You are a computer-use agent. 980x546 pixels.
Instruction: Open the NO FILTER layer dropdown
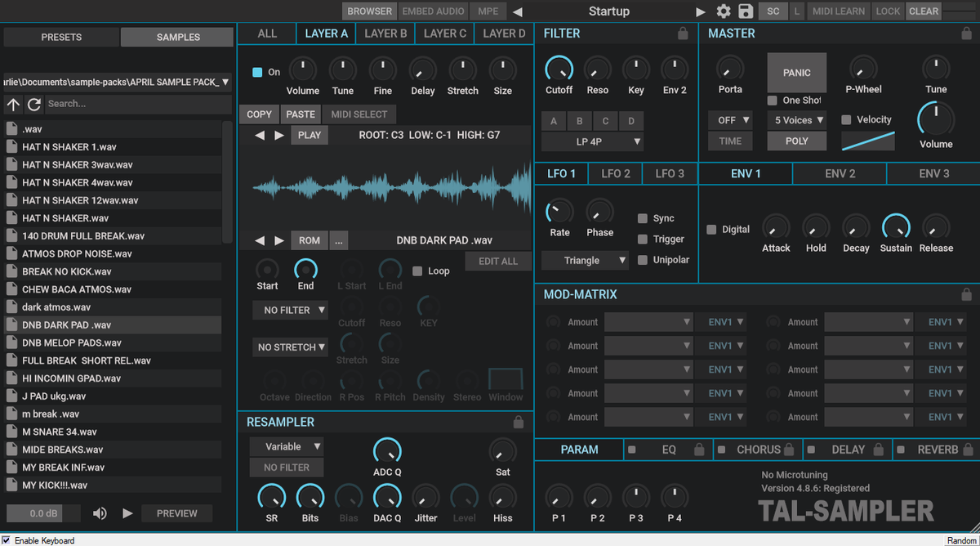pos(290,310)
